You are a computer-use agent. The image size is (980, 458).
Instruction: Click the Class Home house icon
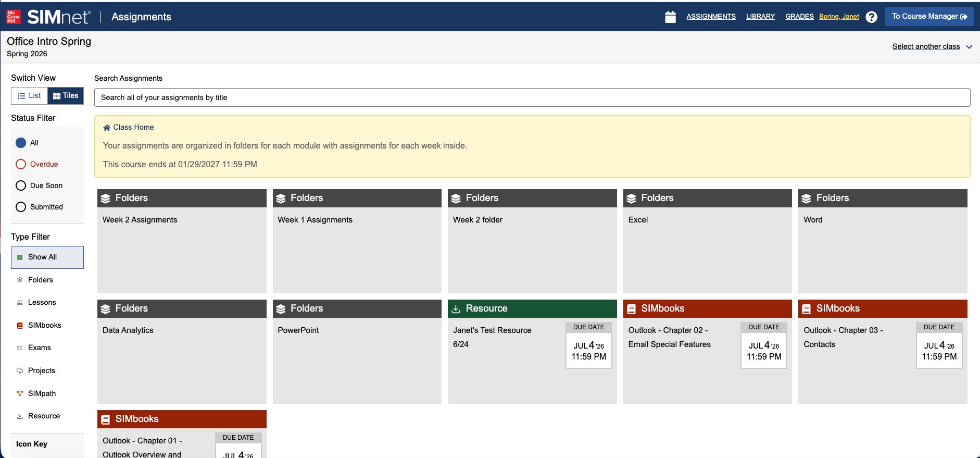click(107, 127)
